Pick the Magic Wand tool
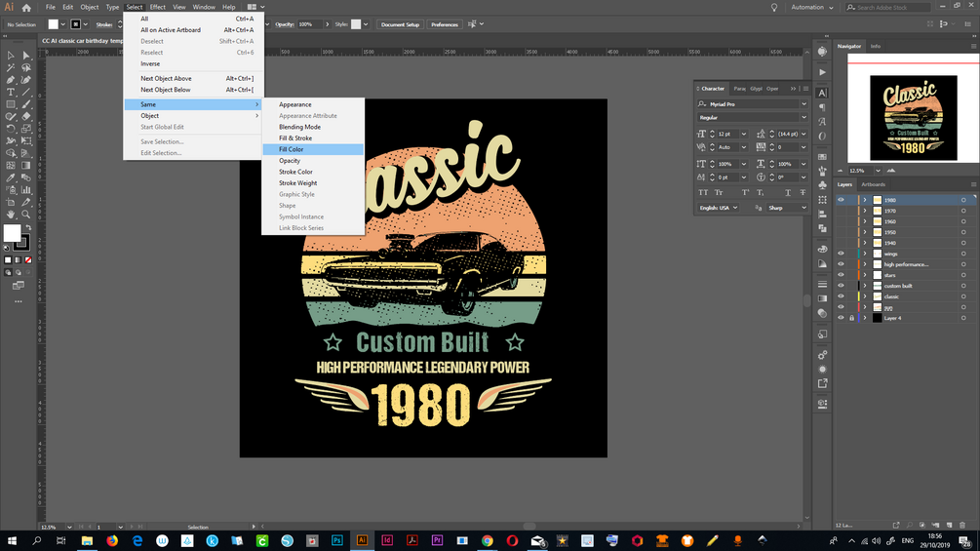 (x=11, y=67)
